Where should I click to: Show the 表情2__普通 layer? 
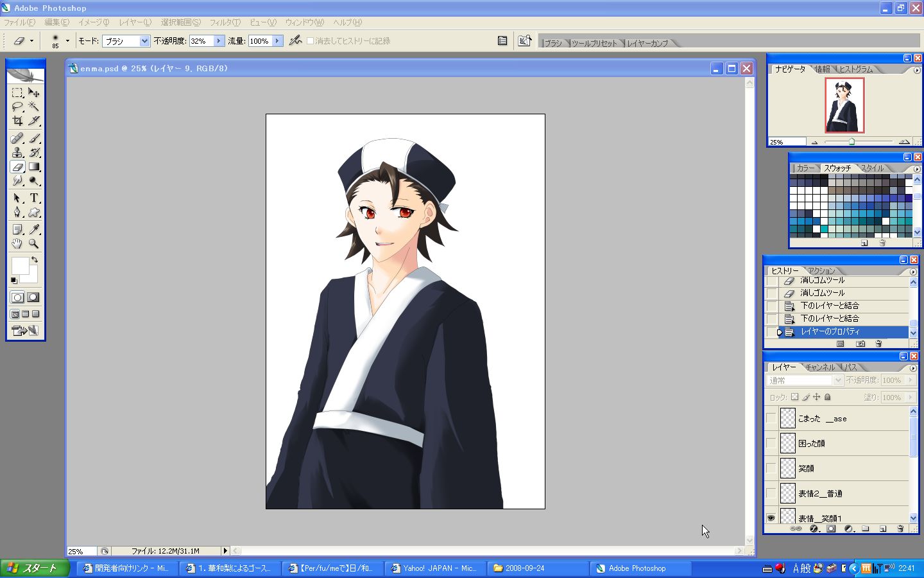pos(771,493)
